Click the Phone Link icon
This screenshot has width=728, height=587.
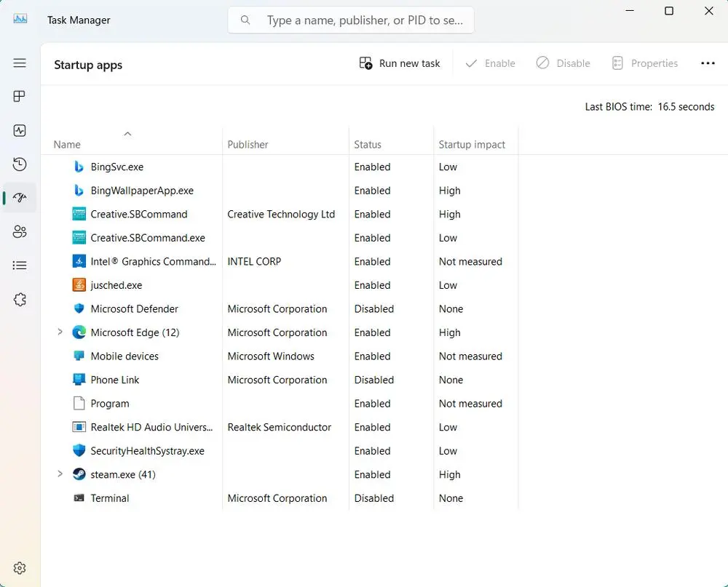coord(79,380)
